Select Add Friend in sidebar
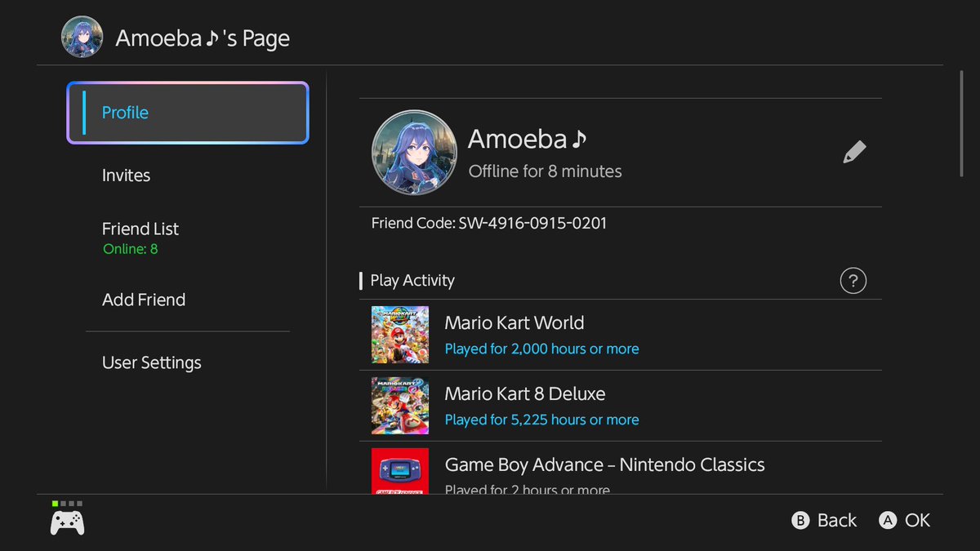Viewport: 980px width, 551px height. [x=144, y=300]
